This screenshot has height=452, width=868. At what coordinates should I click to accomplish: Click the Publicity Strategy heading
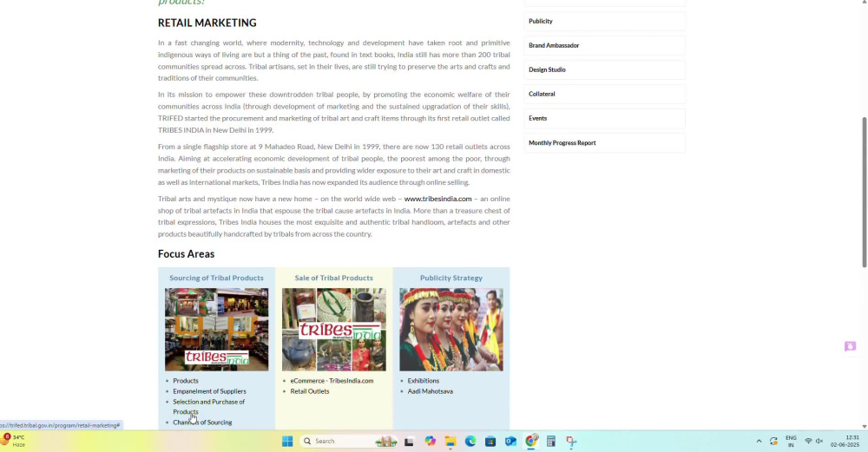click(451, 278)
